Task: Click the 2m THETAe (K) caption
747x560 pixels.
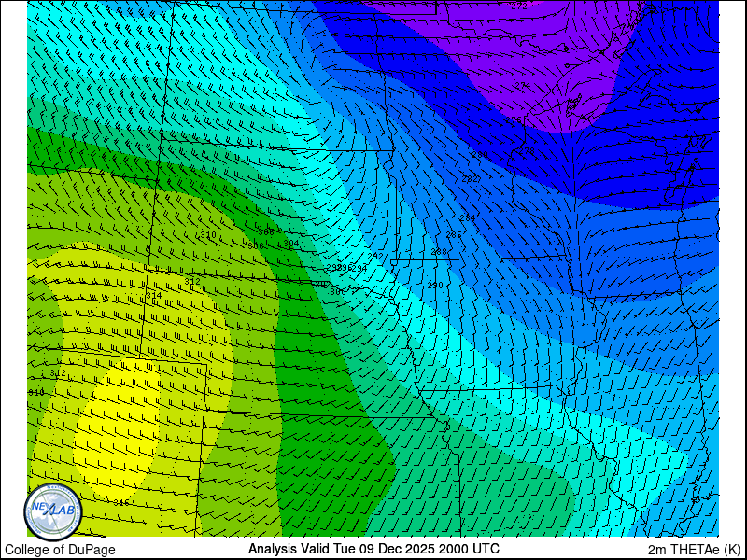Action: pyautogui.click(x=695, y=550)
